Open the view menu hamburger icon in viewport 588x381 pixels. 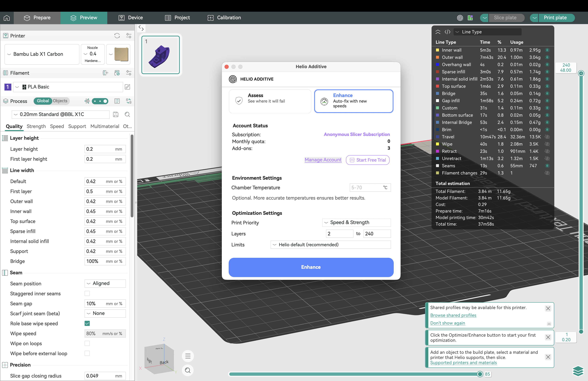(188, 356)
